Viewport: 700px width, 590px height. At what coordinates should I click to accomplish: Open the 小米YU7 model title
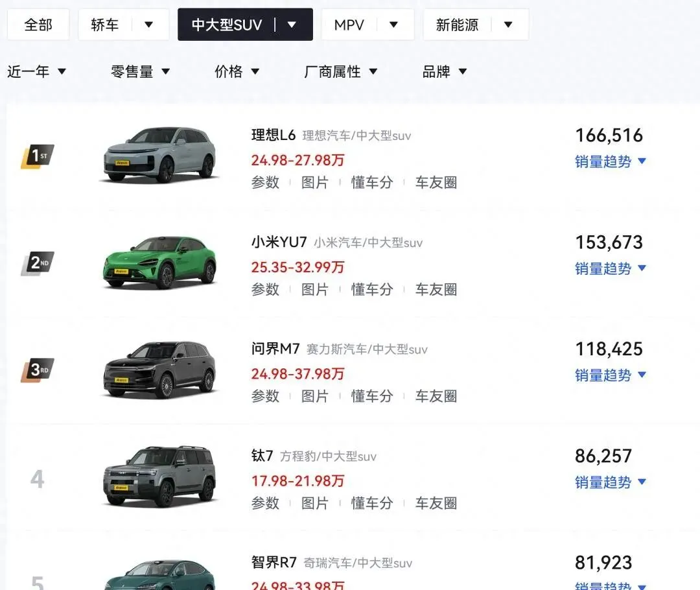click(279, 242)
